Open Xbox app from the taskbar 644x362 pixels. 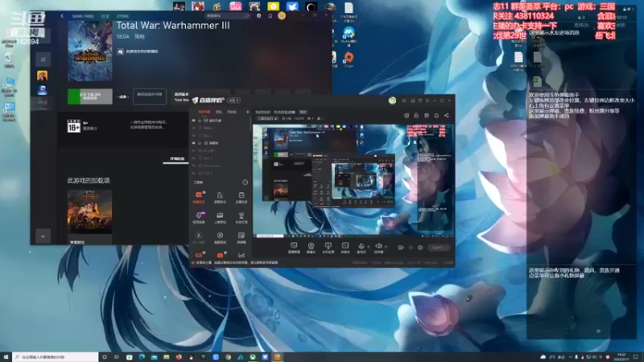[x=253, y=357]
